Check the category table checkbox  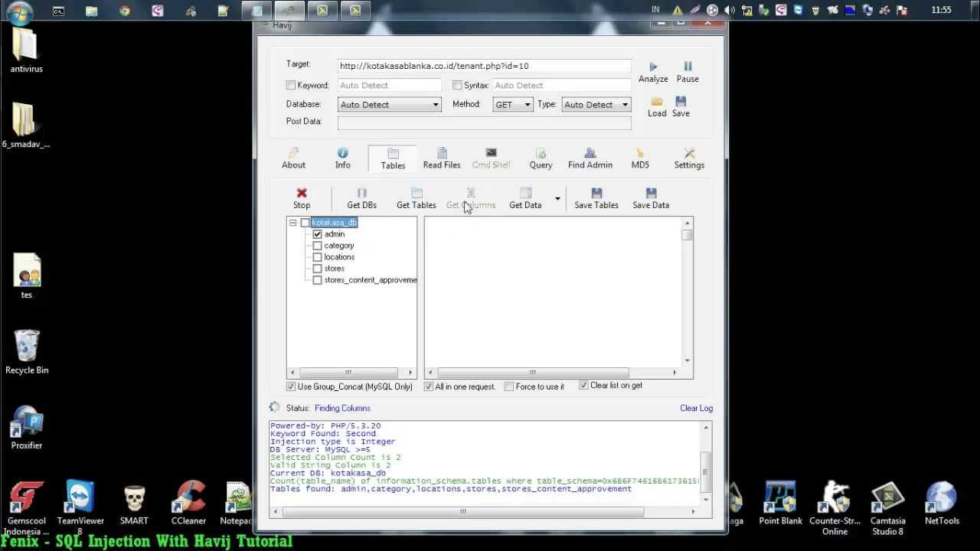pos(318,246)
